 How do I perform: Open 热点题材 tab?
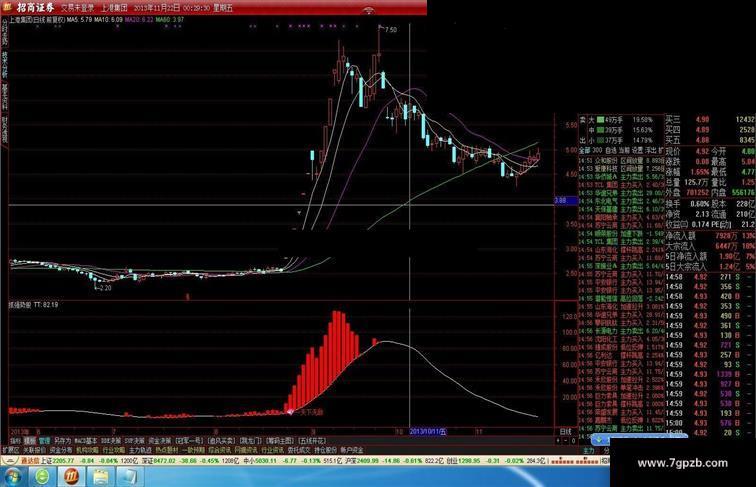[x=167, y=450]
